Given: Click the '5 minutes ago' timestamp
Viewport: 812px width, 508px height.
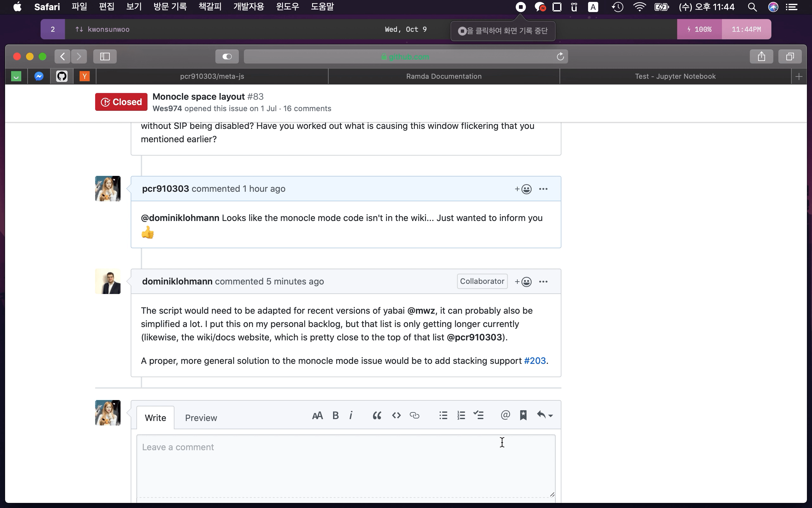Looking at the screenshot, I should 295,282.
